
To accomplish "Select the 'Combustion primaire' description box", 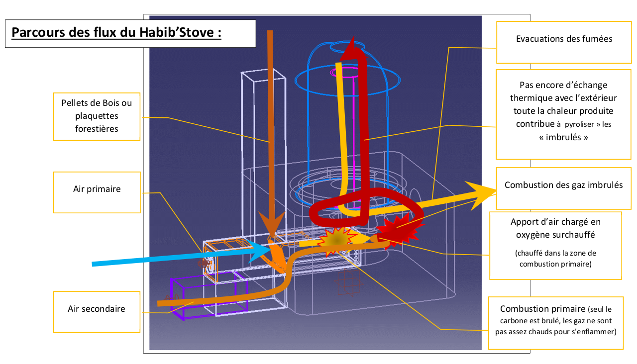I will (555, 323).
